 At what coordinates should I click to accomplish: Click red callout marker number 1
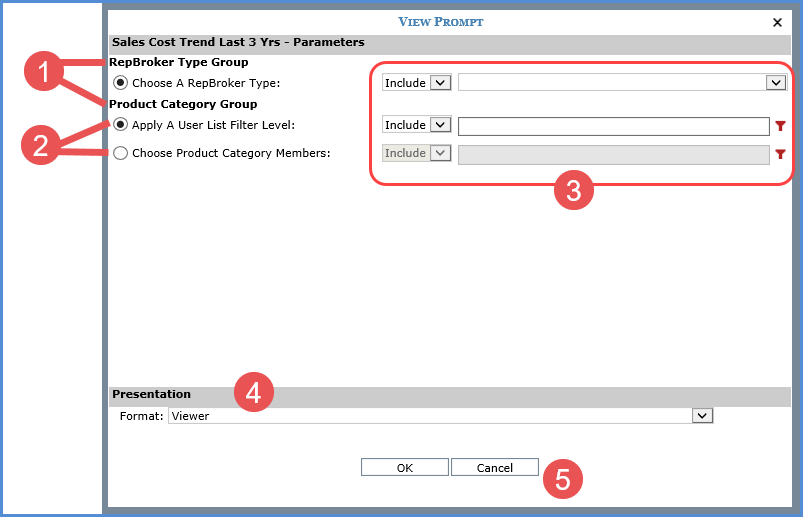(43, 73)
